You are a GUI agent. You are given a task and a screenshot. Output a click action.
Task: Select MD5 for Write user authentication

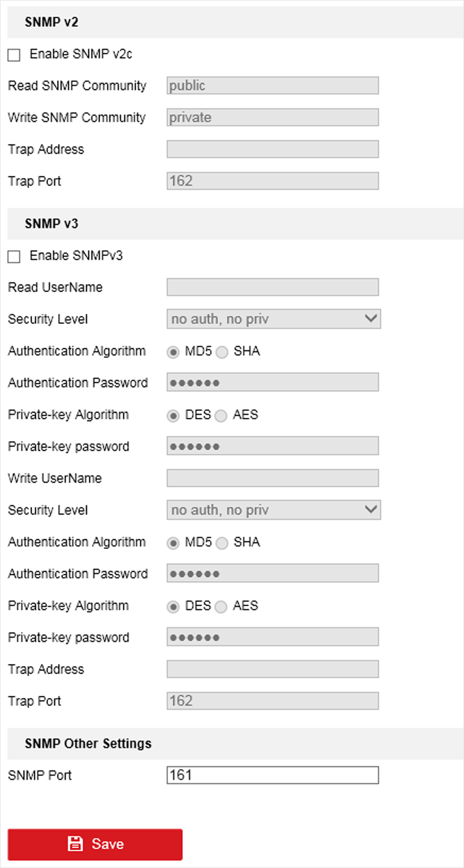click(173, 543)
